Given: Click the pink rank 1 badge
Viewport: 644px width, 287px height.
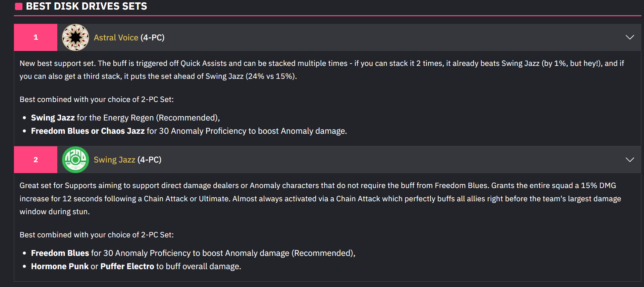Looking at the screenshot, I should (35, 37).
